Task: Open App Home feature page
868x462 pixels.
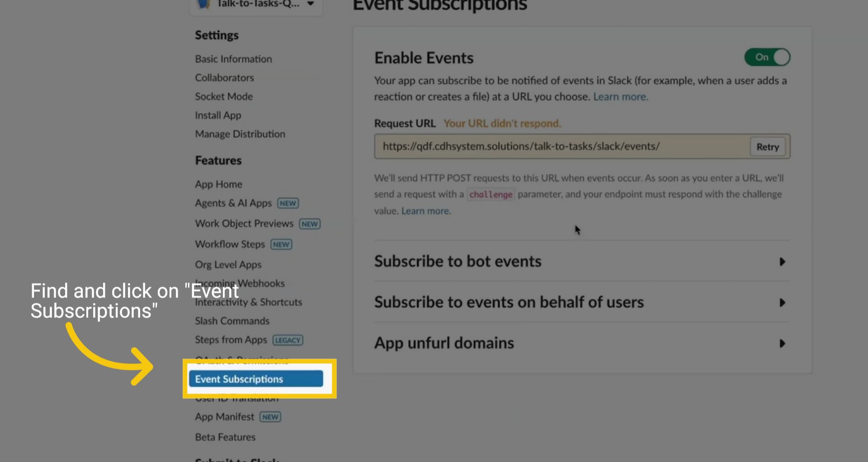Action: click(218, 184)
